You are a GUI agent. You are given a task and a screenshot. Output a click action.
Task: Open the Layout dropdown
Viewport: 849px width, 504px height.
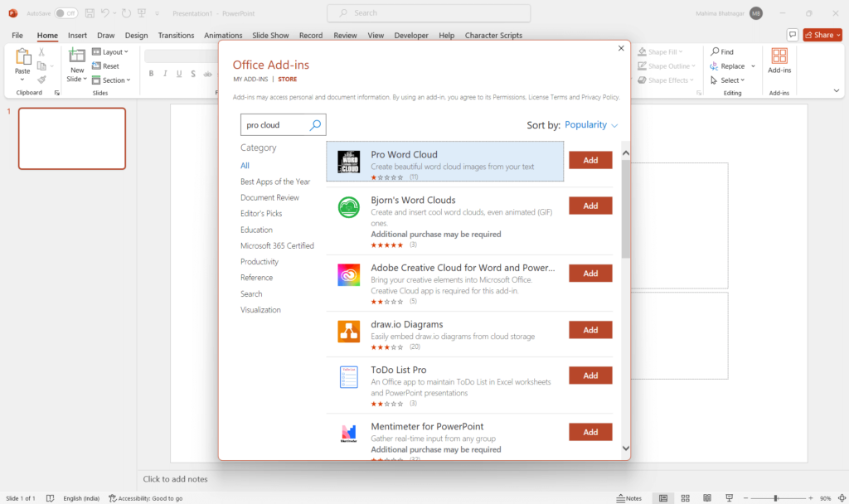111,51
